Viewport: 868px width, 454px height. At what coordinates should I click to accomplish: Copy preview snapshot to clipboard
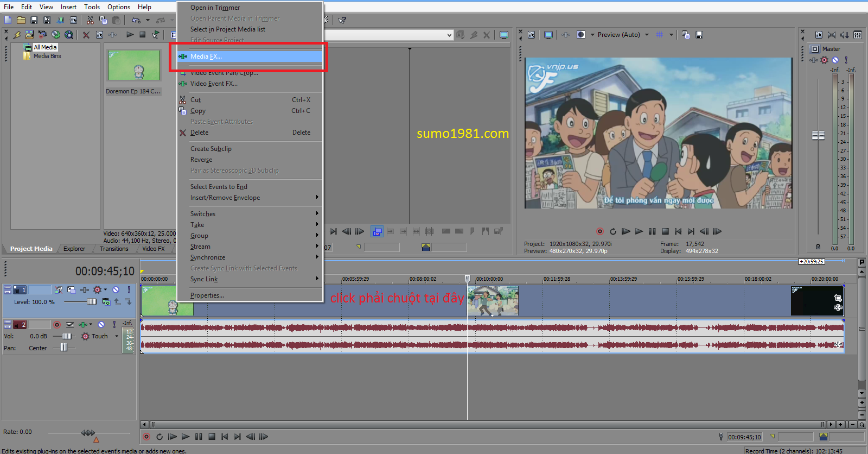point(686,35)
